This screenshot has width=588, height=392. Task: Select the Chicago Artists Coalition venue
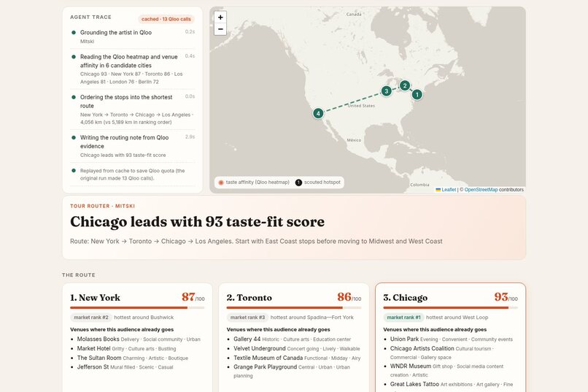point(422,348)
